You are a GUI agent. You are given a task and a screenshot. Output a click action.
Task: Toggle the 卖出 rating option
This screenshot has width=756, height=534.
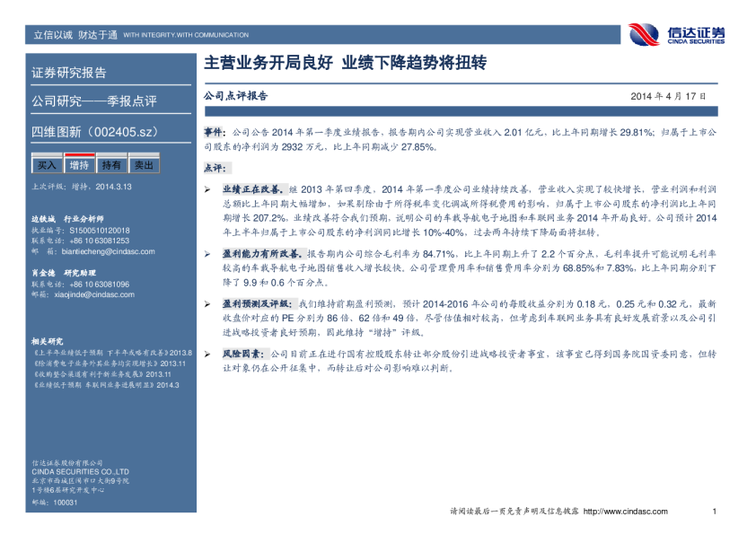[144, 166]
